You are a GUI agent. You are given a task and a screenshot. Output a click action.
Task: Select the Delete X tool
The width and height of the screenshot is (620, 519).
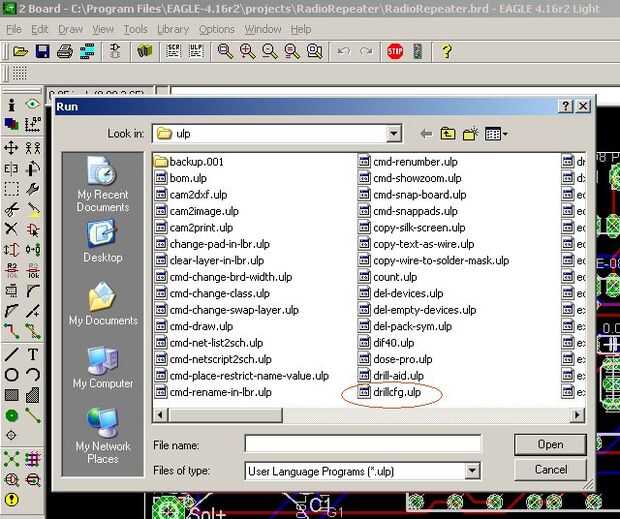point(11,228)
